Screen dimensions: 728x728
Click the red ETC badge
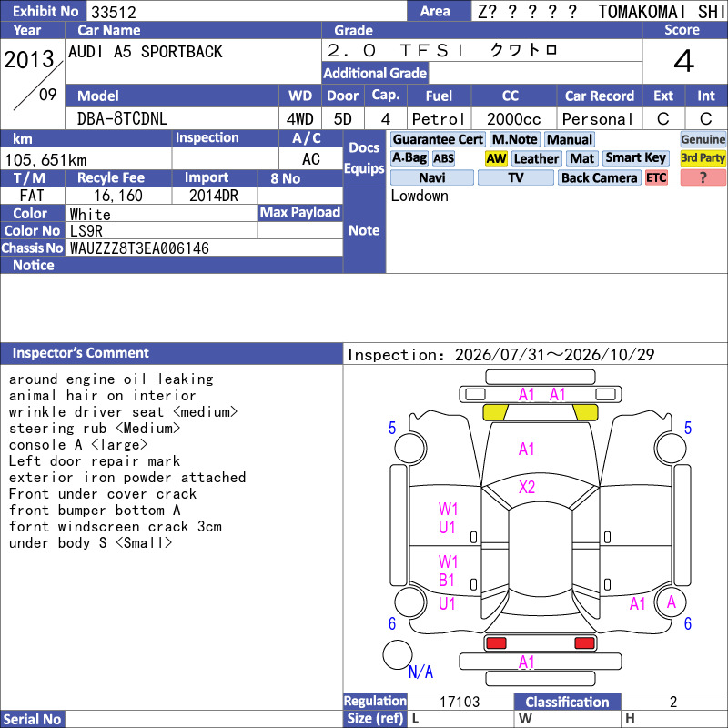656,177
